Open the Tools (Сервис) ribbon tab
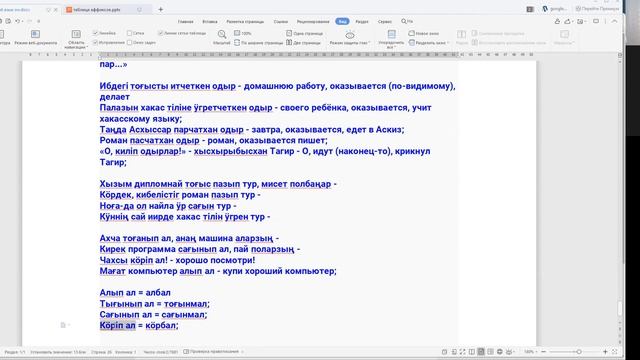Viewport: 640px width, 360px height. pos(384,21)
